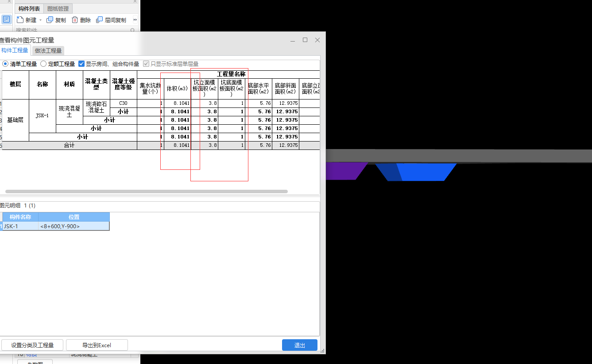The height and width of the screenshot is (364, 592).
Task: Uncheck 显示房间、组合构件量 checkbox
Action: [x=81, y=64]
